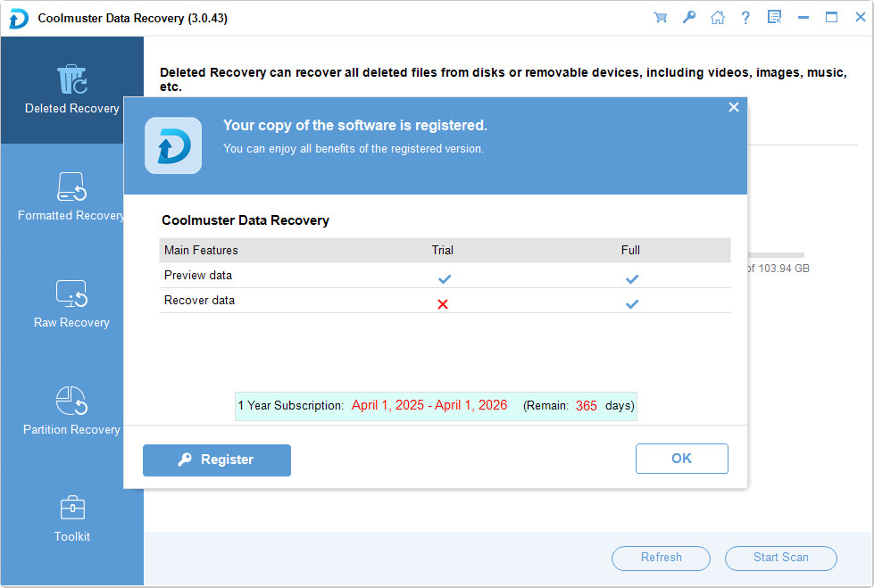Switch to Formatted Recovery mode
Screen dimensions: 874x588
71,197
